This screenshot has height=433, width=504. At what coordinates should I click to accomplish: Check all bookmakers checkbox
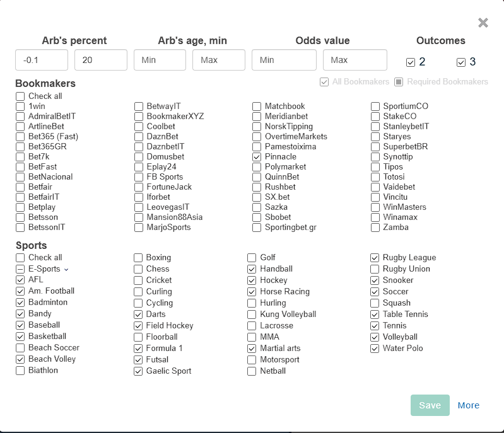pos(21,96)
